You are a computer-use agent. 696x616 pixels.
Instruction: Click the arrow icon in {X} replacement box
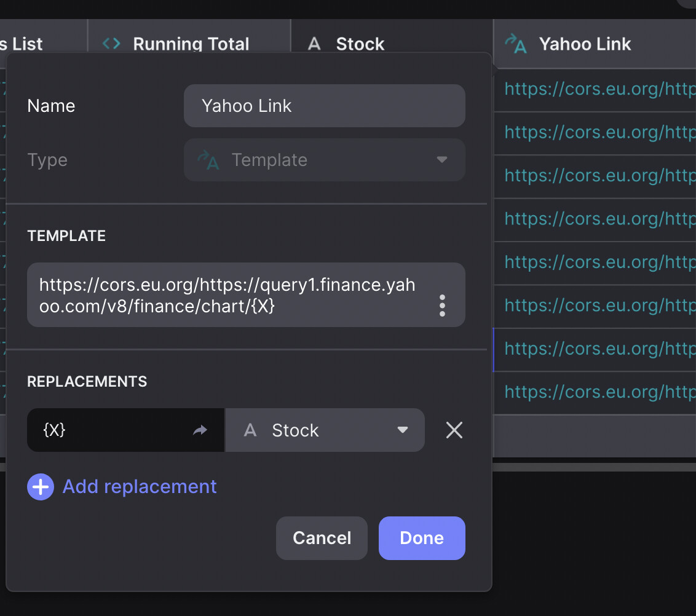(x=200, y=430)
